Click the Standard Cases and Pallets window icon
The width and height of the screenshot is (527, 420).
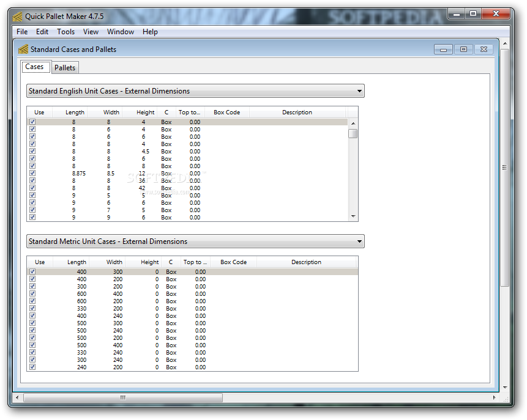click(23, 50)
